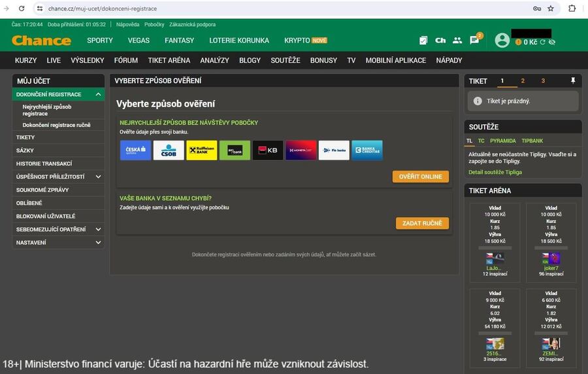Open browser extensions puzzle icon
588x374 pixels.
(x=572, y=8)
